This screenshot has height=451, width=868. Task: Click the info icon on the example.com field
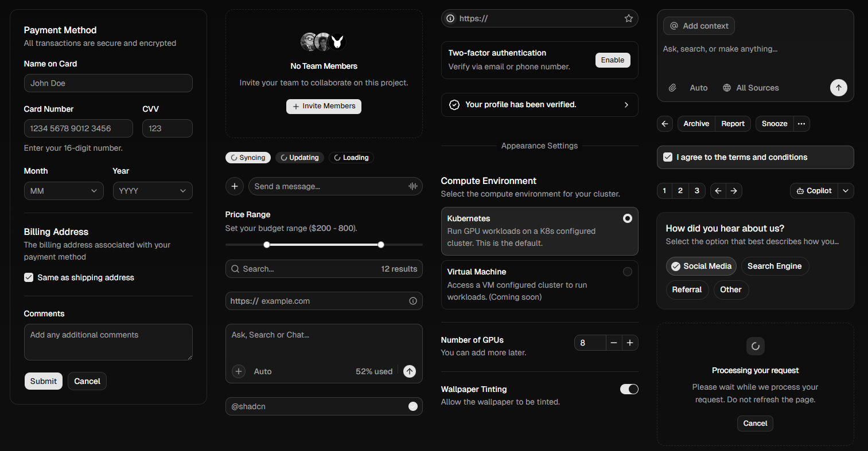[412, 301]
